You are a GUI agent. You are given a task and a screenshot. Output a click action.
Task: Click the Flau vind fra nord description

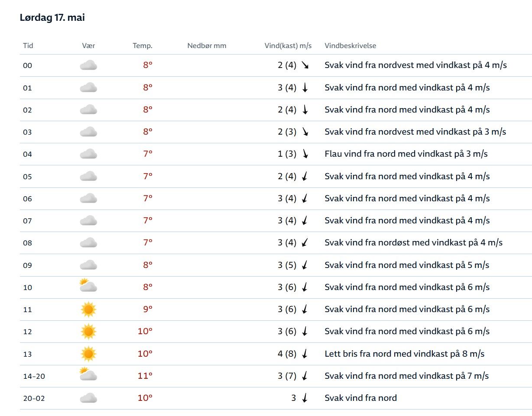[406, 154]
